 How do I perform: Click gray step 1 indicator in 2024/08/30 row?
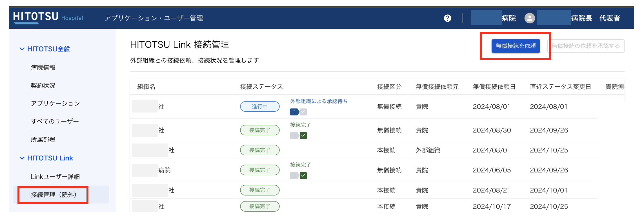pyautogui.click(x=294, y=136)
